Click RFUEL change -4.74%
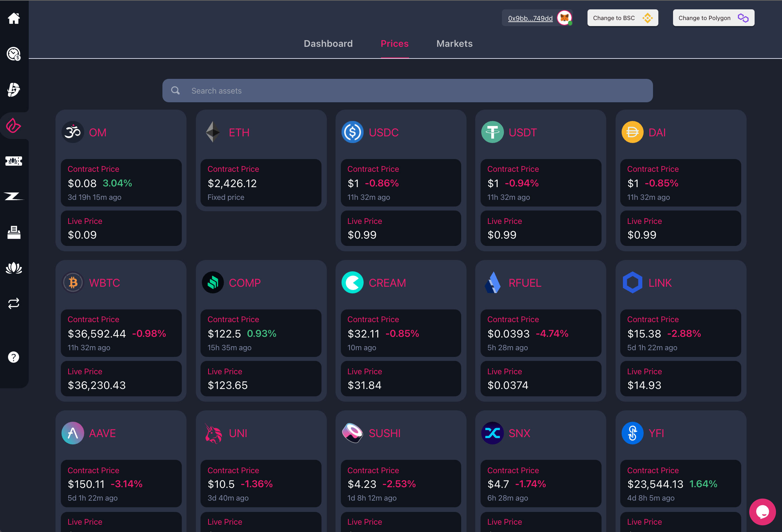The height and width of the screenshot is (532, 782). click(x=552, y=334)
